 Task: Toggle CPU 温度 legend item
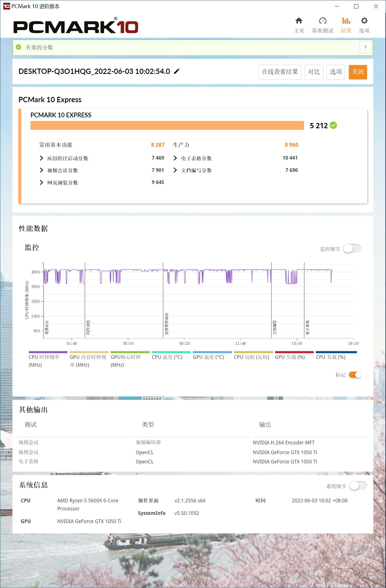click(x=171, y=356)
